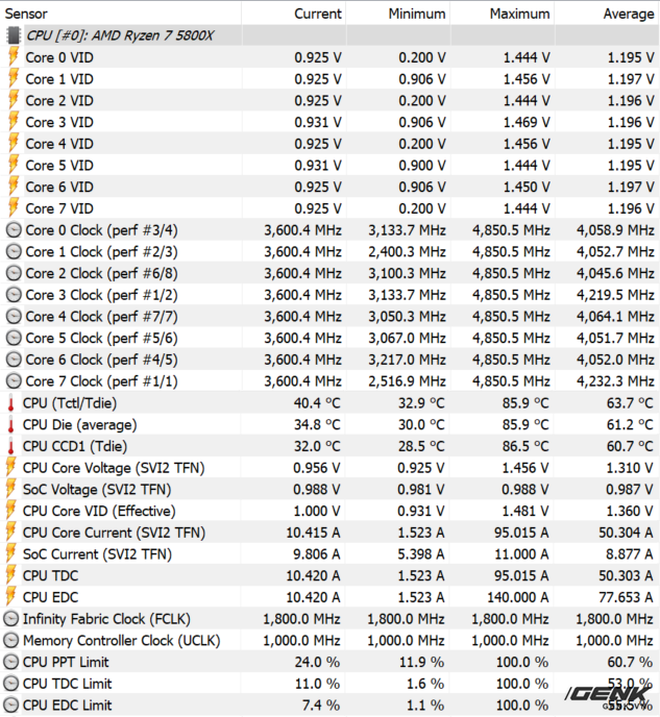Click the lightning icon next to Core 6 VID
660x717 pixels.
[x=14, y=187]
